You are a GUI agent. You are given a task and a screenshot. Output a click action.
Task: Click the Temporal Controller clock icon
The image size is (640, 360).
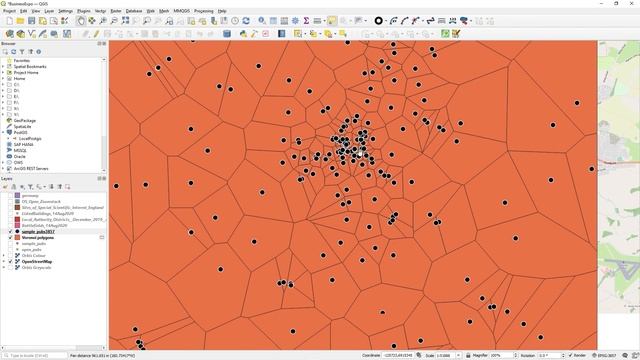click(x=235, y=21)
